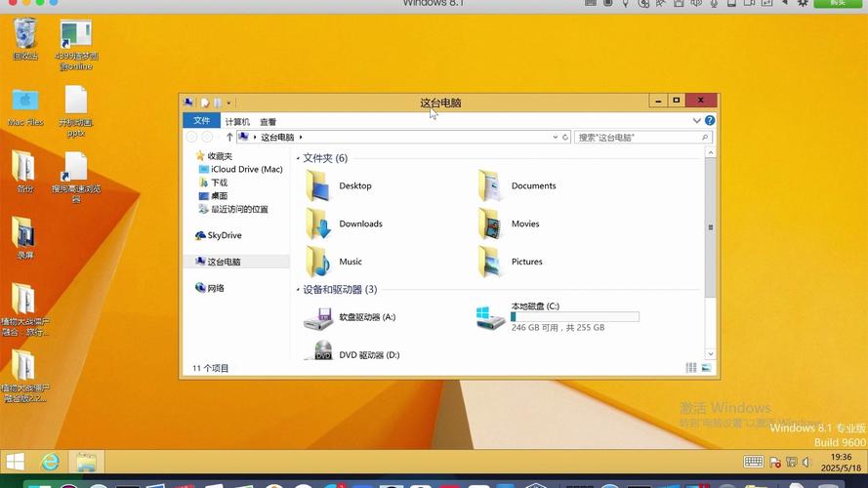This screenshot has width=868, height=488.
Task: Select the Downloads folder icon
Action: [x=318, y=224]
